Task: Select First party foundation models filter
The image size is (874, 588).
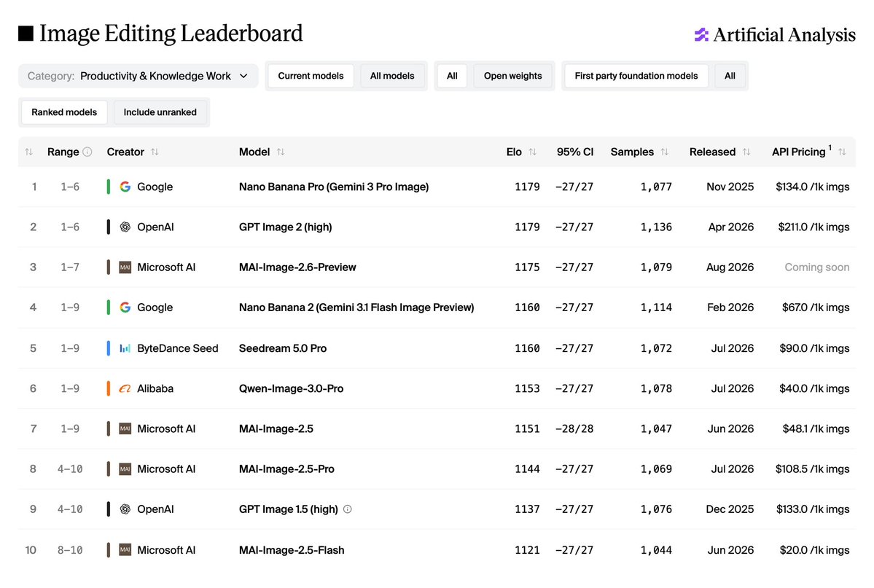Action: tap(636, 76)
